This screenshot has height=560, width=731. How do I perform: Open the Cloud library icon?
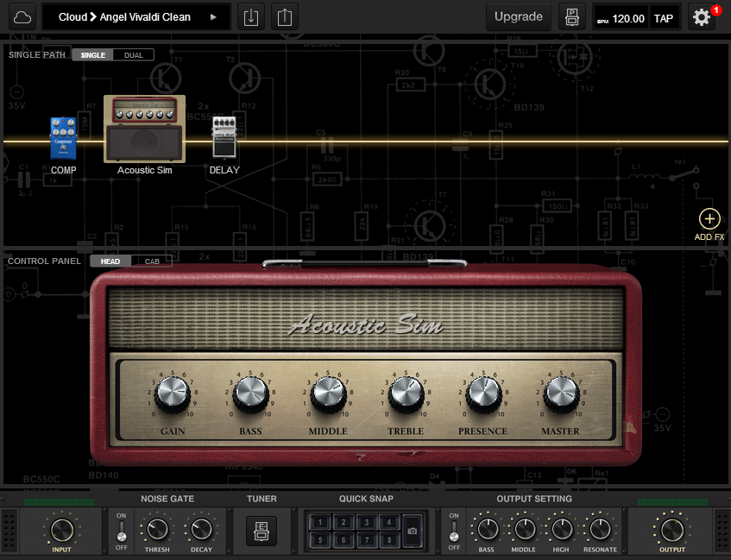point(22,17)
